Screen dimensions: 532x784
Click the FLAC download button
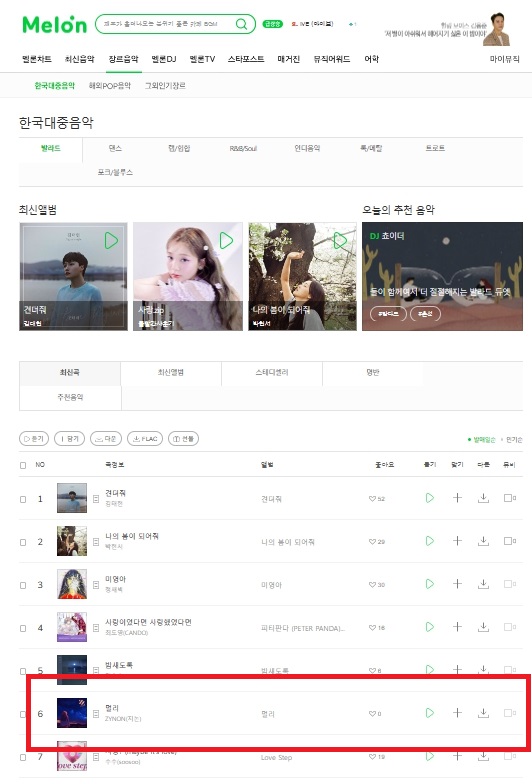tap(145, 438)
